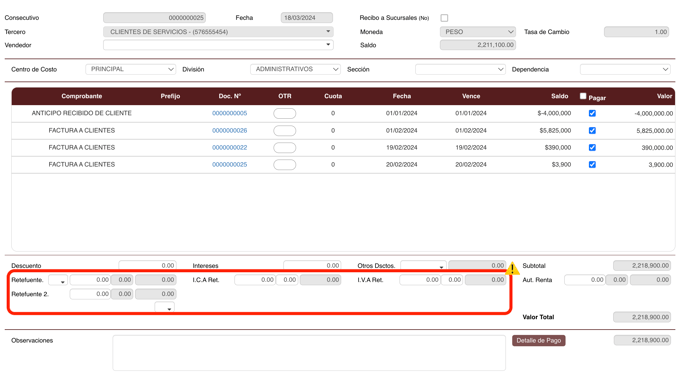Toggle the Pagar header checkbox

pos(583,96)
